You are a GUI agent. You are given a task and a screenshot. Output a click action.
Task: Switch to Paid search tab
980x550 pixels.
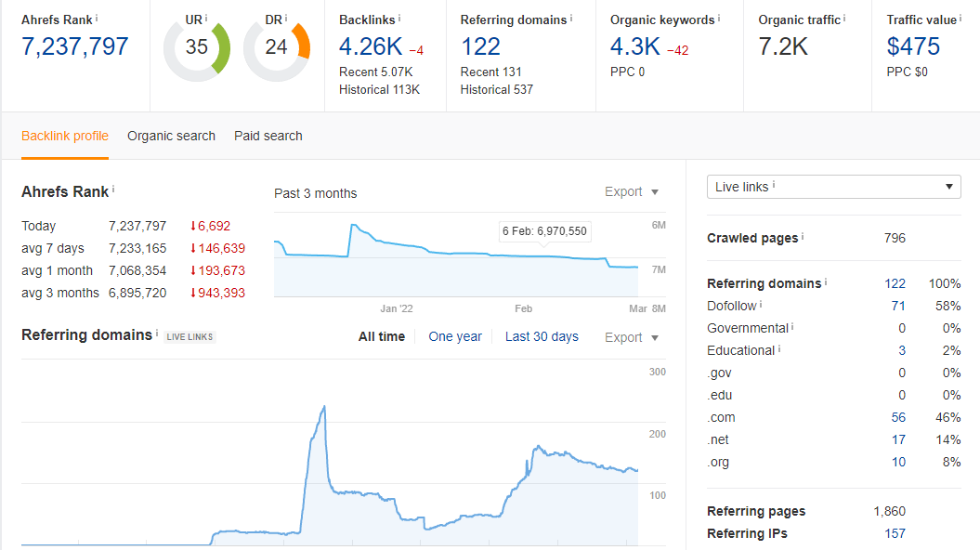[268, 136]
